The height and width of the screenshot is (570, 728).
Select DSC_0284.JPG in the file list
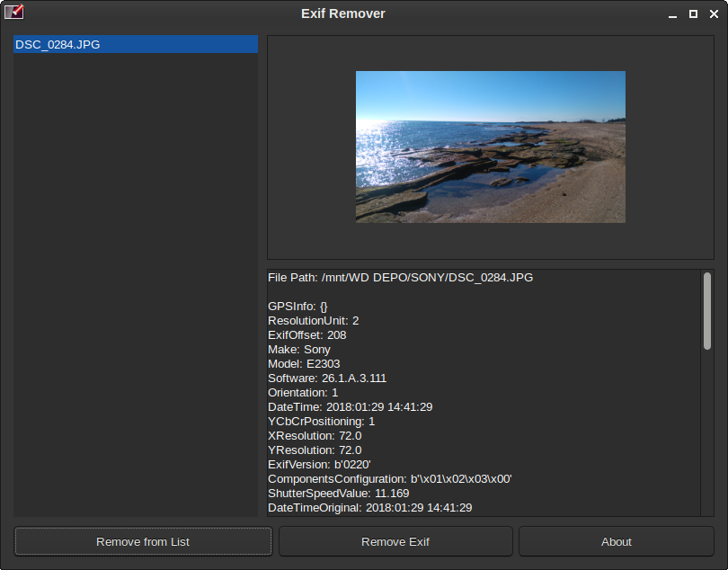click(136, 45)
